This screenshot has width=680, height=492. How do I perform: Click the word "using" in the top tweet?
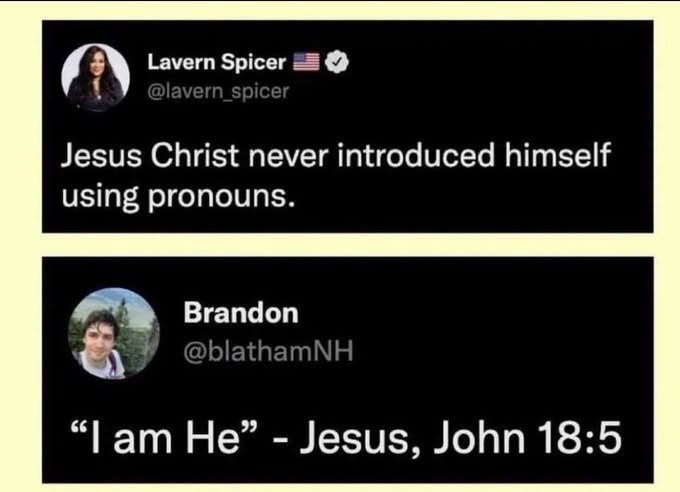coord(100,197)
